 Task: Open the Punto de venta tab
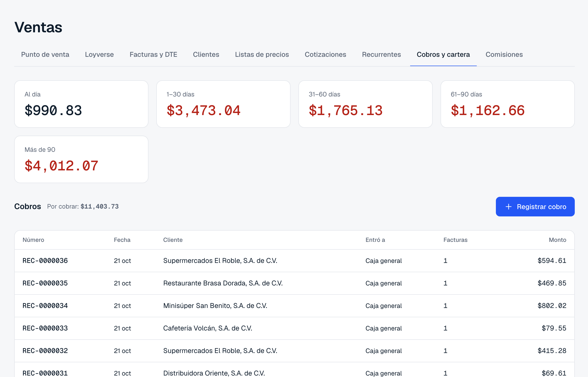point(45,54)
